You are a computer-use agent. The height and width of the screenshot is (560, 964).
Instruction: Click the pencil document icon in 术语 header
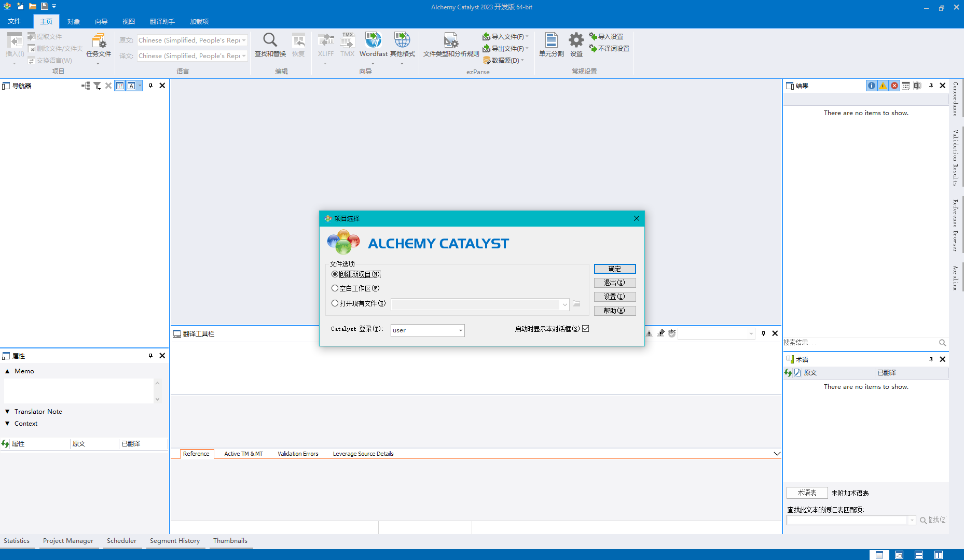point(797,372)
